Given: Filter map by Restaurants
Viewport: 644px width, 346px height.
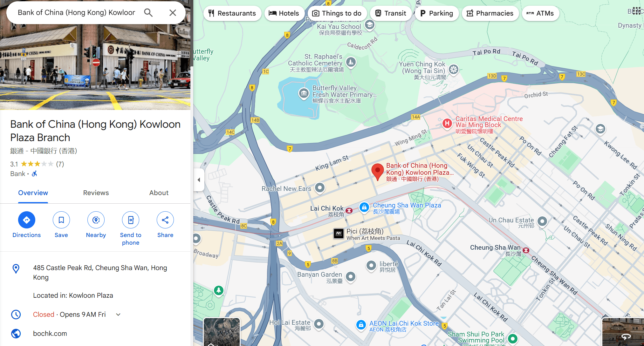Looking at the screenshot, I should tap(232, 13).
